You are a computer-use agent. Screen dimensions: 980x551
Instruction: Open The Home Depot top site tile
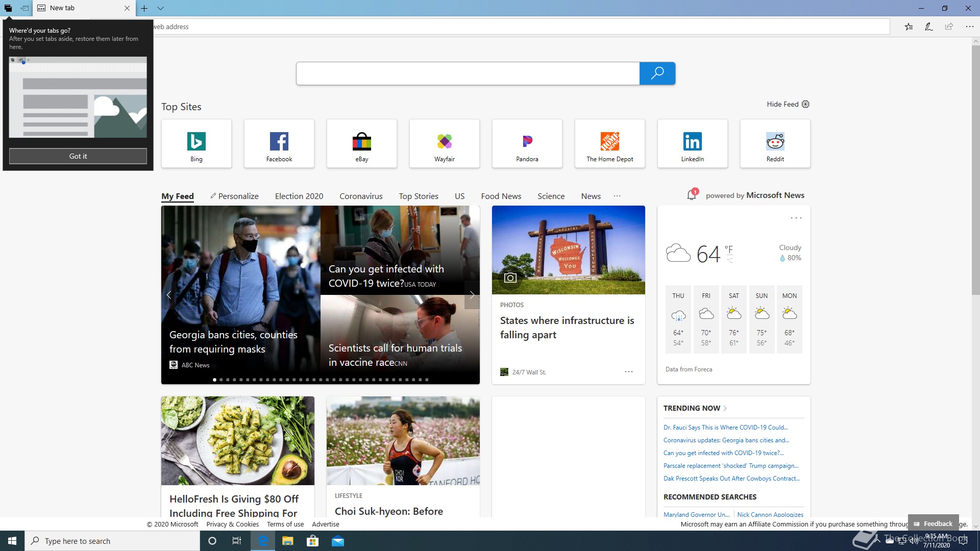[610, 143]
